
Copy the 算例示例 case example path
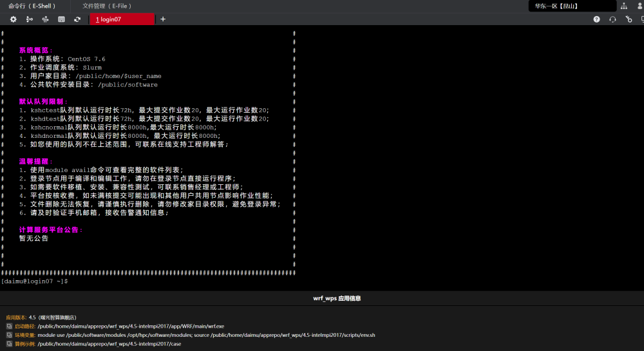9,344
